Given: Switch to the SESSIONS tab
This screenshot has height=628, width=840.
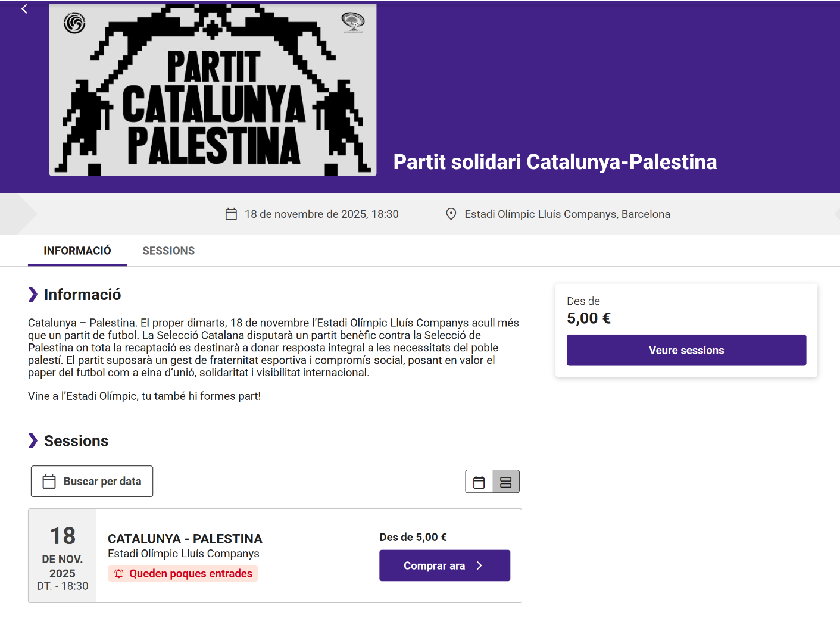Looking at the screenshot, I should tap(168, 251).
